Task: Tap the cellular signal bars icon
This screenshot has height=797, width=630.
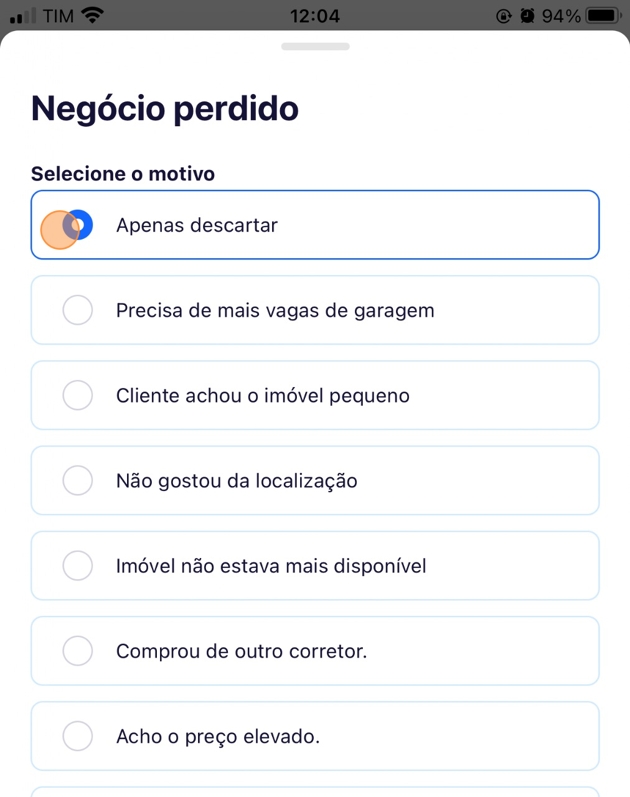Action: point(22,16)
